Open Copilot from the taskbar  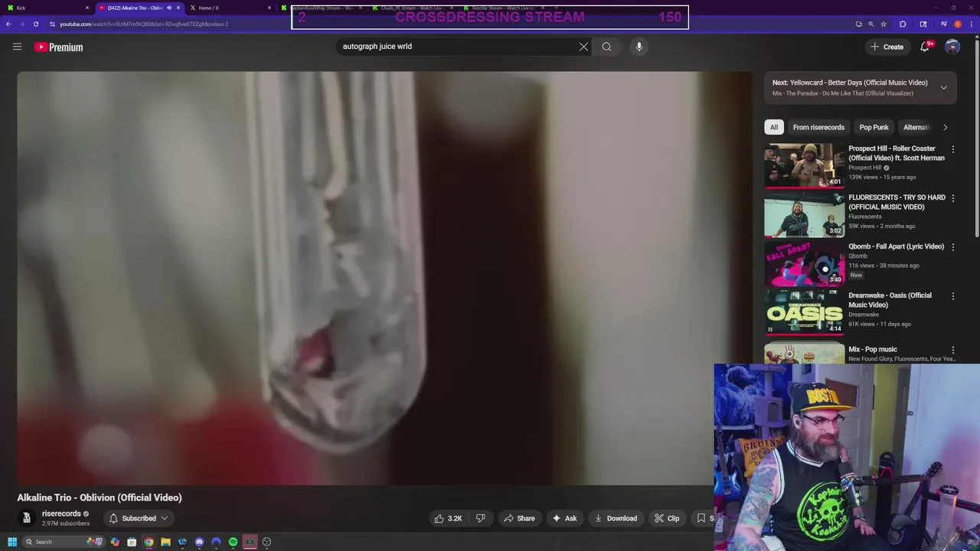click(115, 542)
